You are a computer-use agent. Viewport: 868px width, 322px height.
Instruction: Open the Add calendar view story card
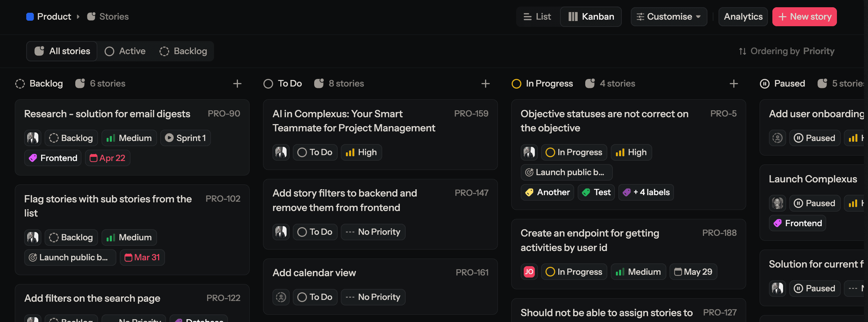[x=314, y=272]
